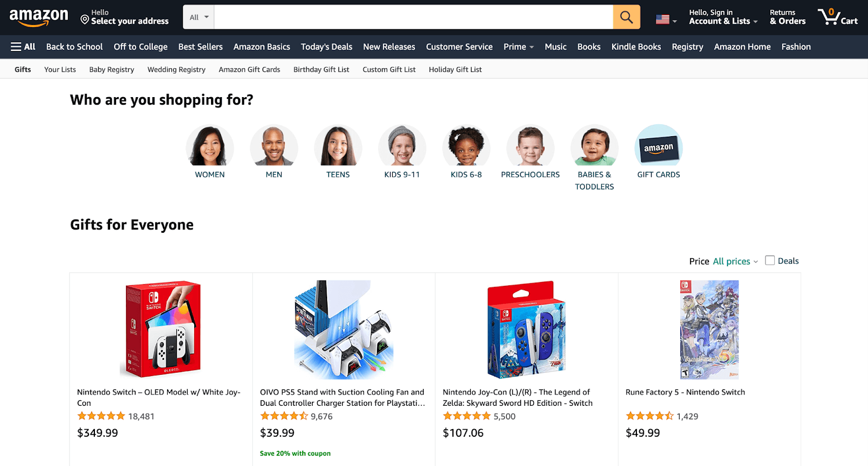Screen dimensions: 868x466
Task: Go to Today's Deals in navigation
Action: pyautogui.click(x=327, y=47)
